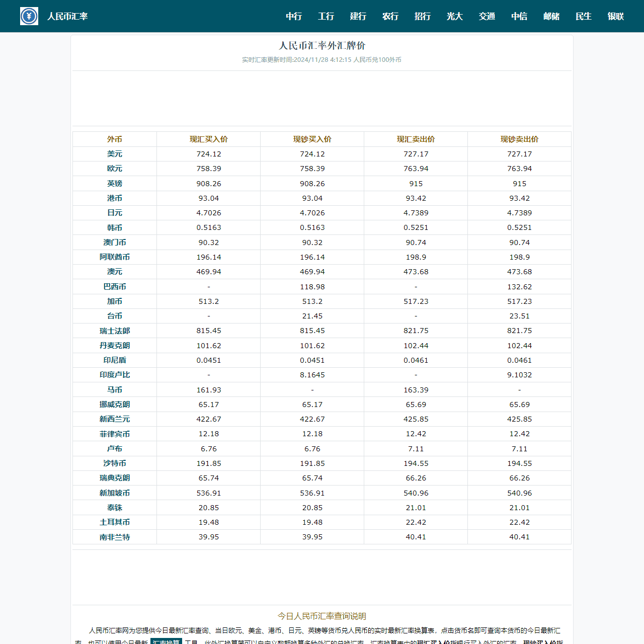Screen dimensions: 644x644
Task: Open 新西兰元 rate details
Action: [x=115, y=419]
